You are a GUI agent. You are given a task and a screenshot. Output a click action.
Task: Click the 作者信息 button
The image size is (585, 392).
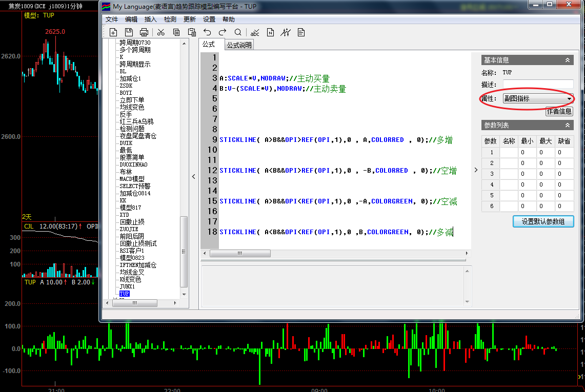click(x=559, y=111)
